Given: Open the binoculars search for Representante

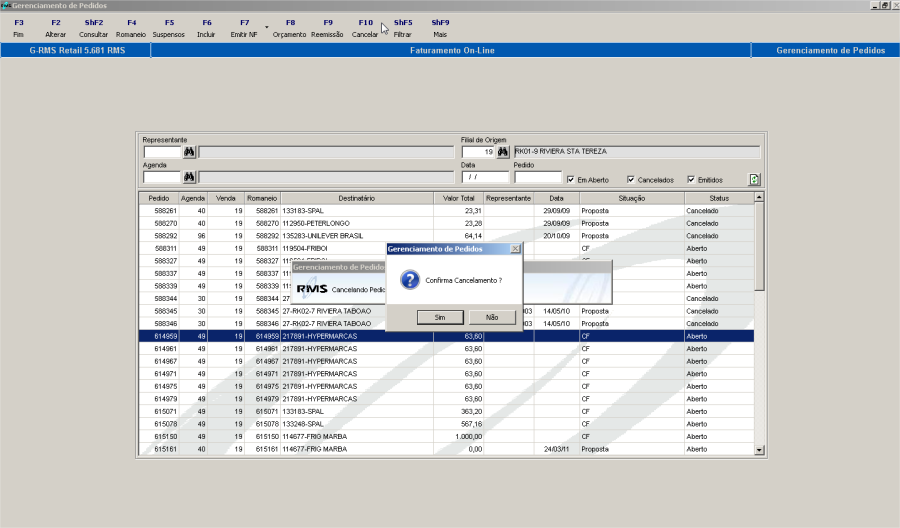Looking at the screenshot, I should coord(189,152).
